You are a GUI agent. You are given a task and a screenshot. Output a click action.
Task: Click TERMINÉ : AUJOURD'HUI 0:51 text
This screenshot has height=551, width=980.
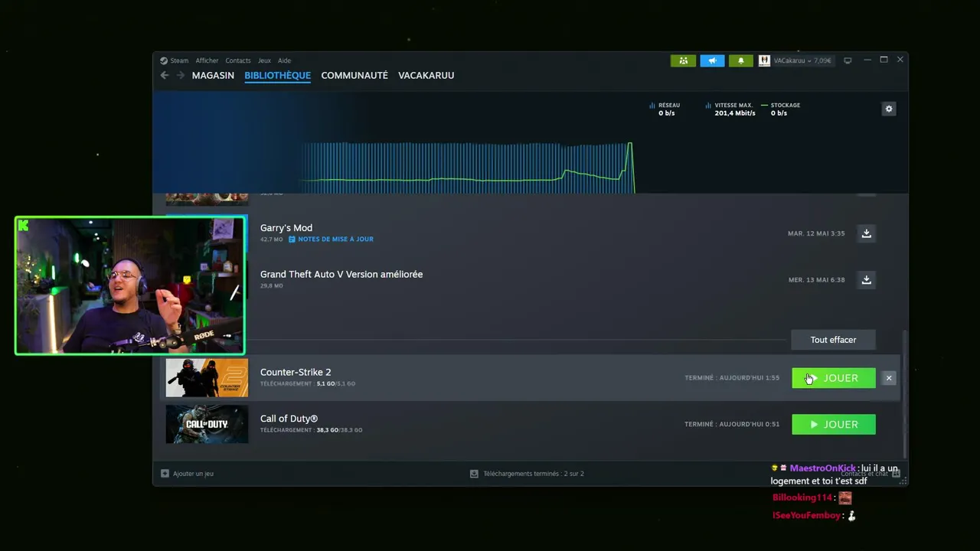(732, 425)
